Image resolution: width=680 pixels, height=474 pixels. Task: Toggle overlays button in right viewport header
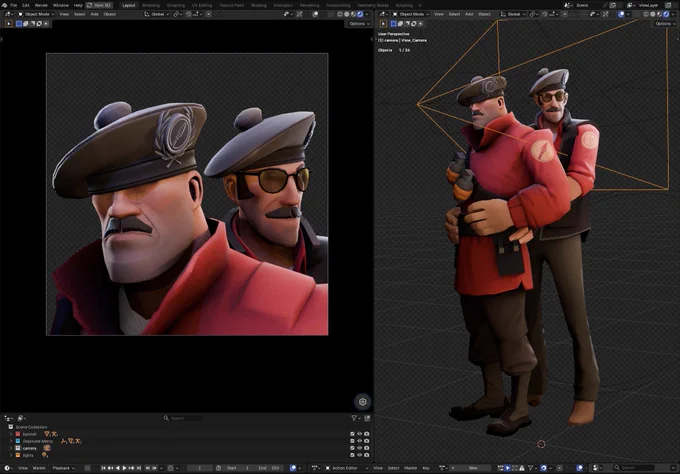click(621, 14)
